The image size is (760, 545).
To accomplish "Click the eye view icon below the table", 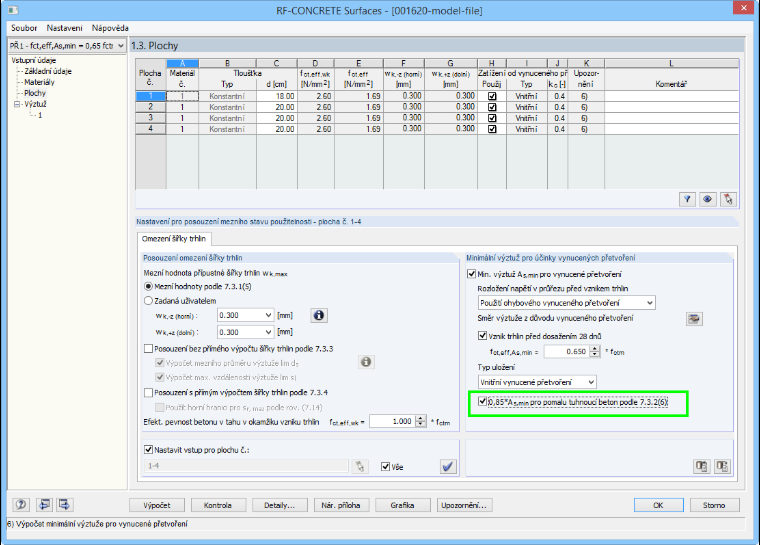I will click(x=707, y=199).
